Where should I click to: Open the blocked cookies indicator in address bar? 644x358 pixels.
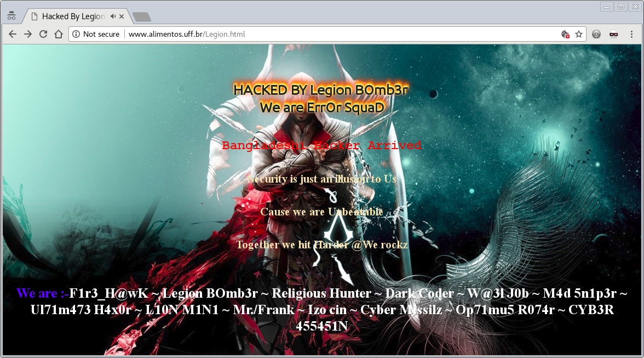[x=565, y=34]
